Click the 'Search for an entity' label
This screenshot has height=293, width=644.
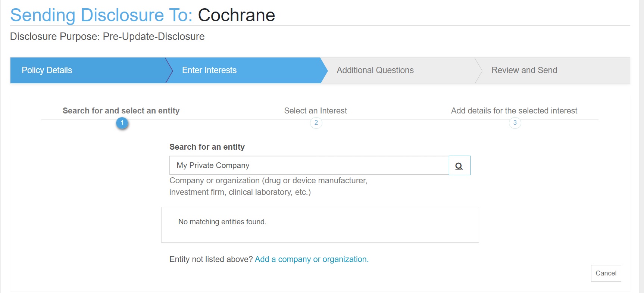(x=207, y=147)
